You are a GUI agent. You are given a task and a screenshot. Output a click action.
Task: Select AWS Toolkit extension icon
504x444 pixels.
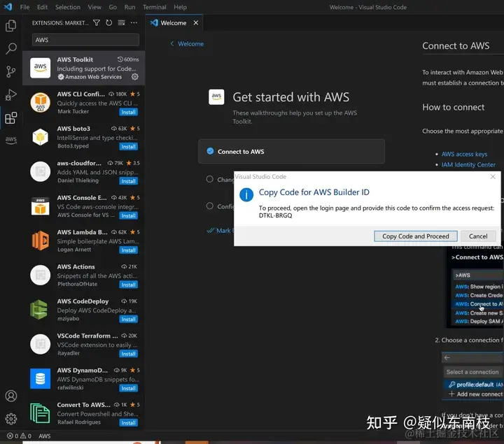coord(40,68)
